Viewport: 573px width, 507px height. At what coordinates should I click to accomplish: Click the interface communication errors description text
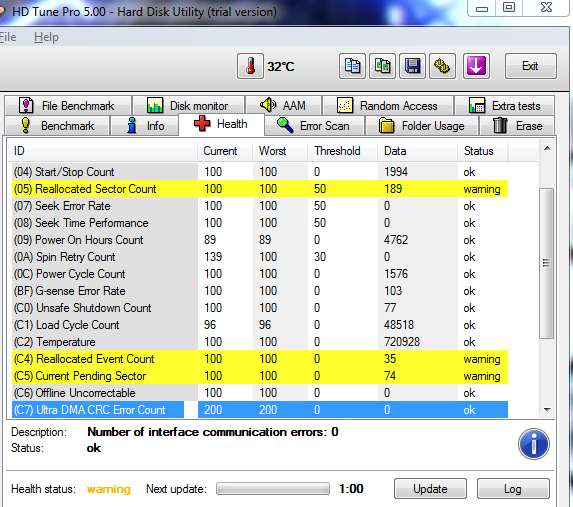coord(213,432)
